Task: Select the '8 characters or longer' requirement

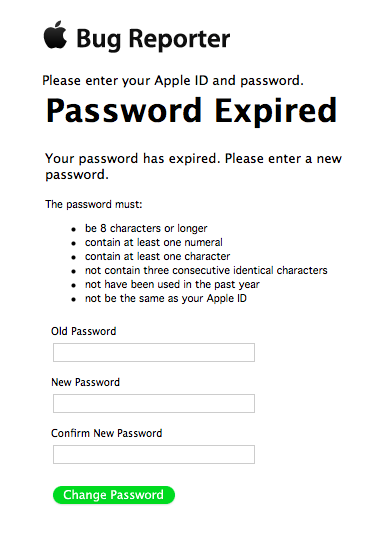Action: click(x=146, y=228)
